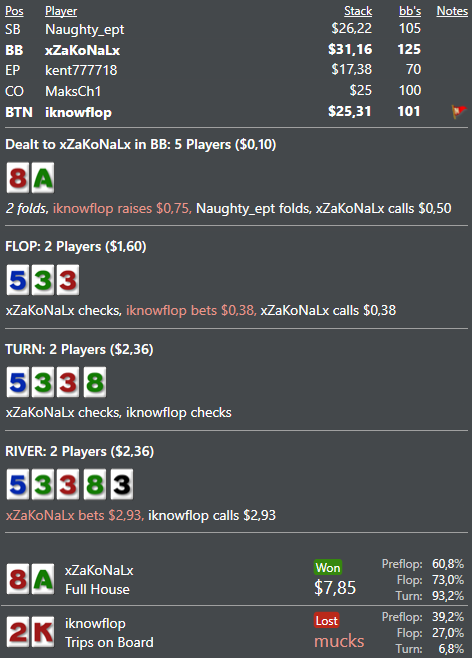472x658 pixels.
Task: Click the Stack column header
Action: pyautogui.click(x=358, y=11)
